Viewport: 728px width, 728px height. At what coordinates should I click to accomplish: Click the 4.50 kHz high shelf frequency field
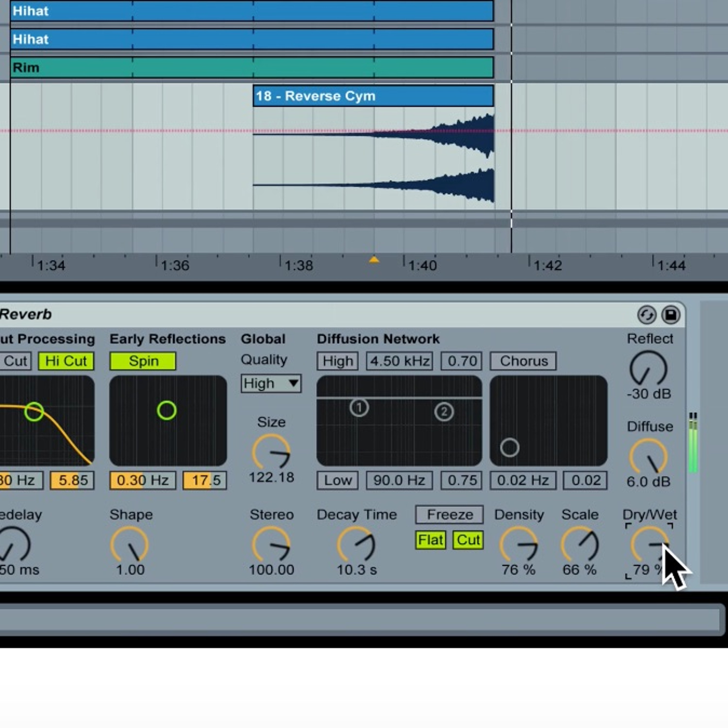(x=399, y=361)
